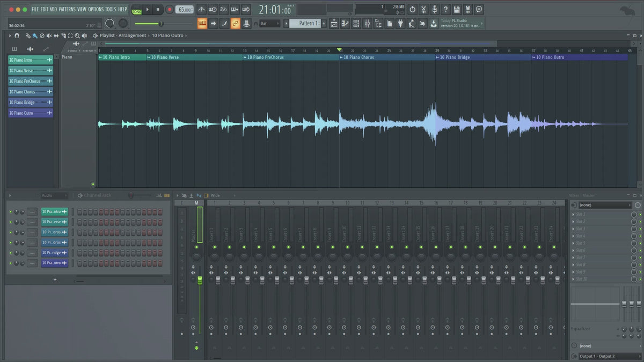The height and width of the screenshot is (362, 644).
Task: Open the Bar snap dropdown
Action: tap(269, 24)
